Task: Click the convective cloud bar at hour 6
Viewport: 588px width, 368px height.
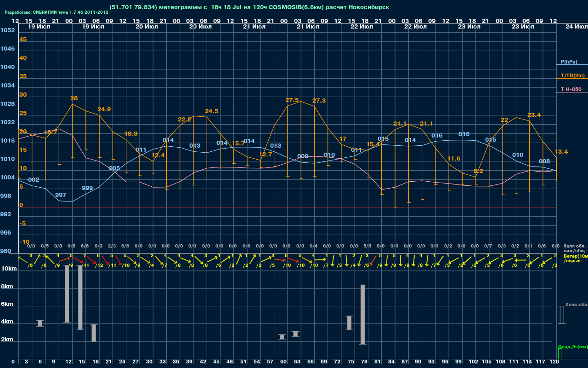Action: coord(40,323)
